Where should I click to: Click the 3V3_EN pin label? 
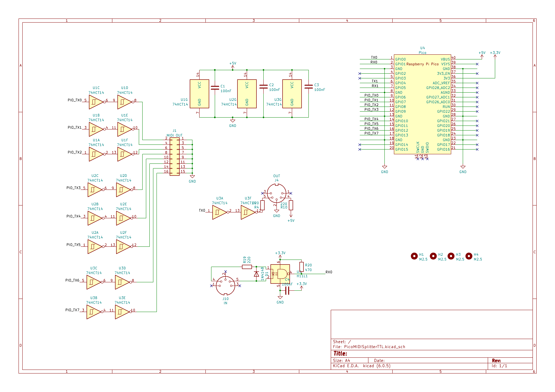(x=444, y=74)
